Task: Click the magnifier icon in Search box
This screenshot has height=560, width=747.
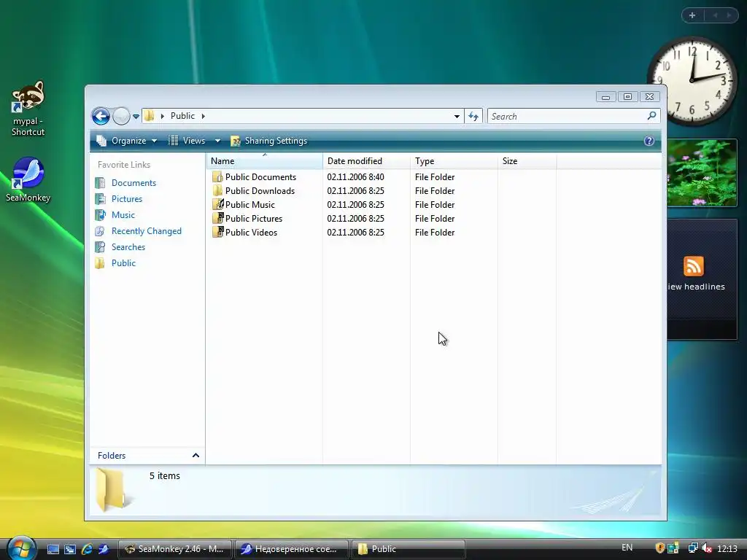Action: (652, 116)
